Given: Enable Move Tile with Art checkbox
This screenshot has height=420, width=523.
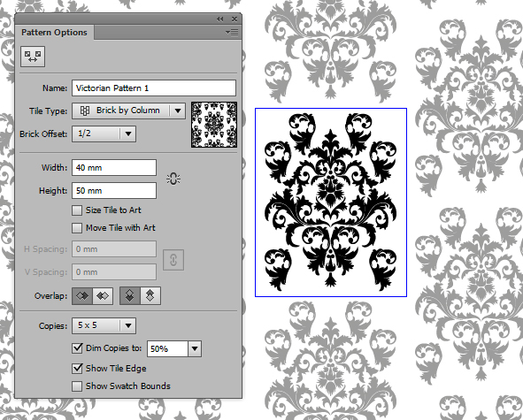Looking at the screenshot, I should click(x=77, y=228).
